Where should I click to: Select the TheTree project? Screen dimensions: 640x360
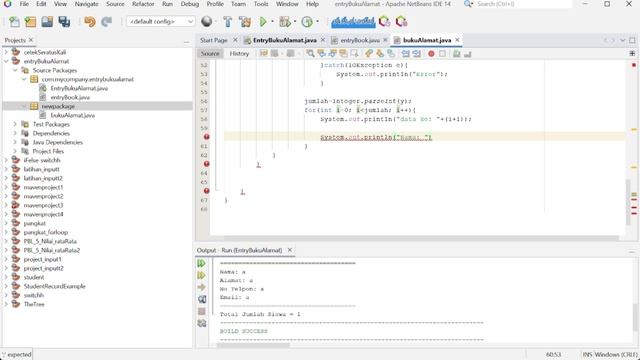34,304
